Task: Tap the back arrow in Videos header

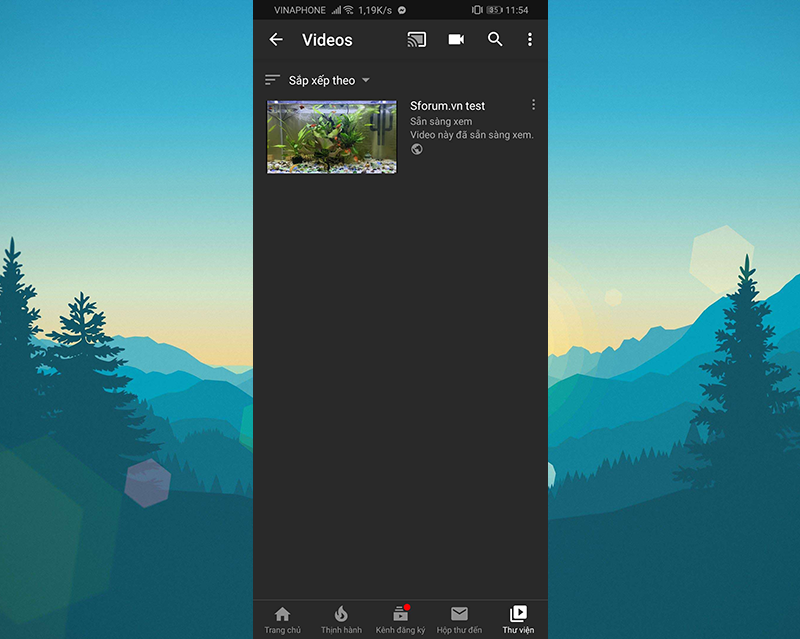Action: point(276,40)
